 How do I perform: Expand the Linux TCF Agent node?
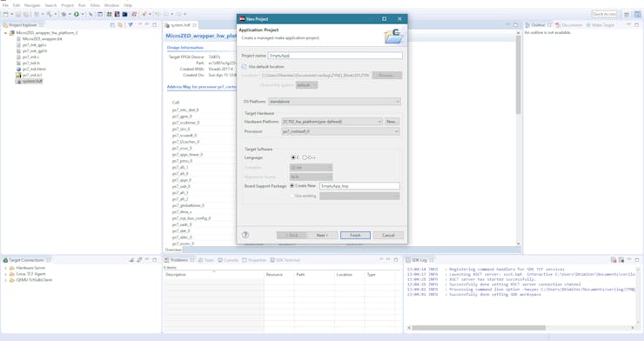pos(5,274)
